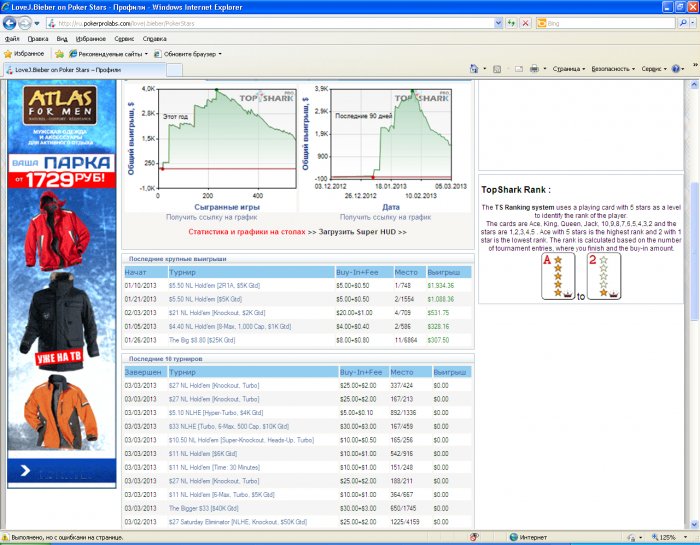Image resolution: width=700 pixels, height=545 pixels.
Task: Open search provider options dropdown arrow
Action: pyautogui.click(x=692, y=23)
